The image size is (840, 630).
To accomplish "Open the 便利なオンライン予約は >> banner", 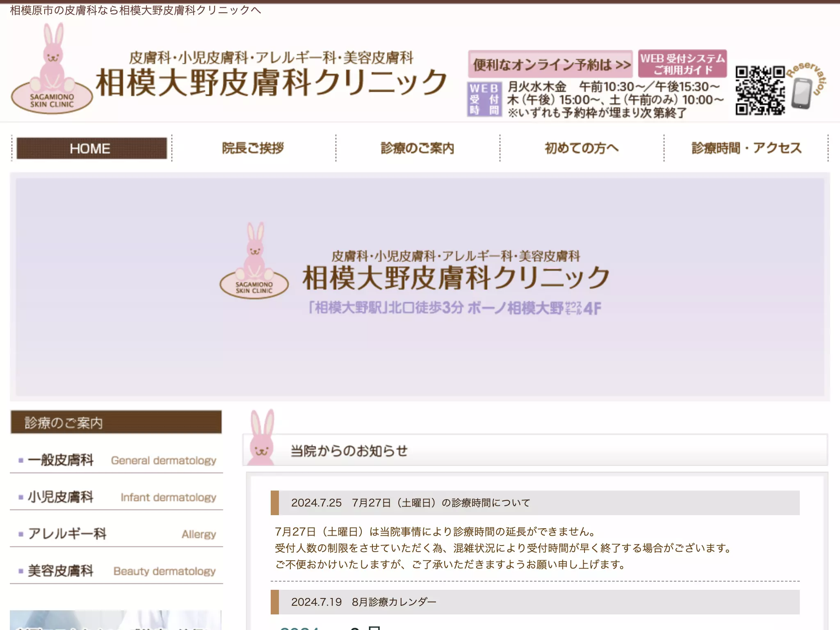I will [x=550, y=64].
